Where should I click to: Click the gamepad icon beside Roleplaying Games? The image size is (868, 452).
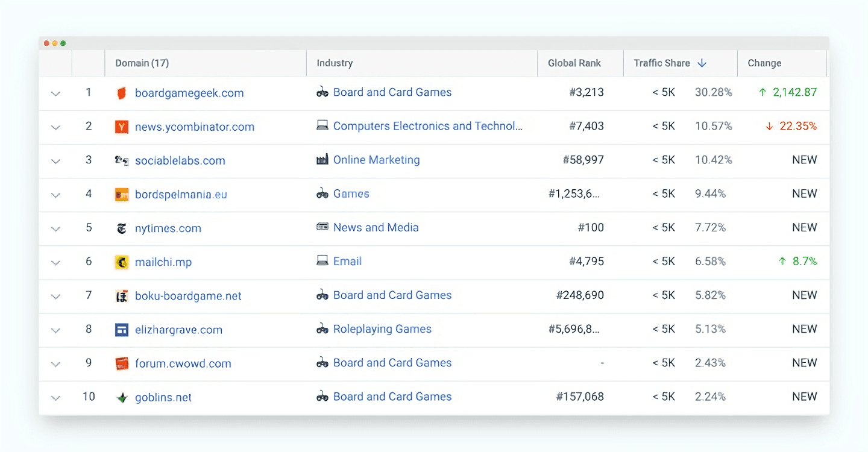(322, 329)
